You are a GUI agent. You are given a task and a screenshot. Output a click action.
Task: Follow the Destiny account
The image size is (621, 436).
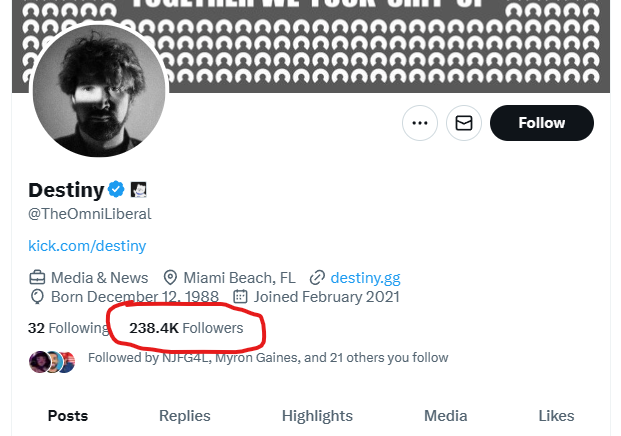(542, 123)
